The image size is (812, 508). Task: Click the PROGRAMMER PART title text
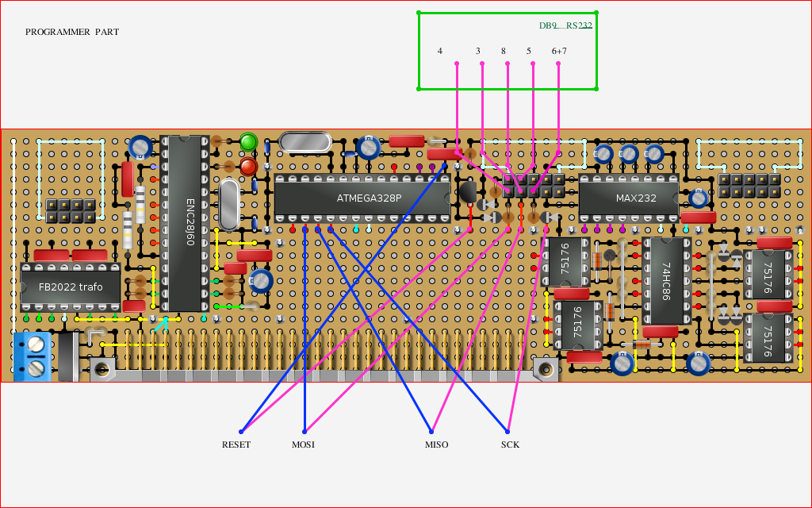[x=72, y=32]
